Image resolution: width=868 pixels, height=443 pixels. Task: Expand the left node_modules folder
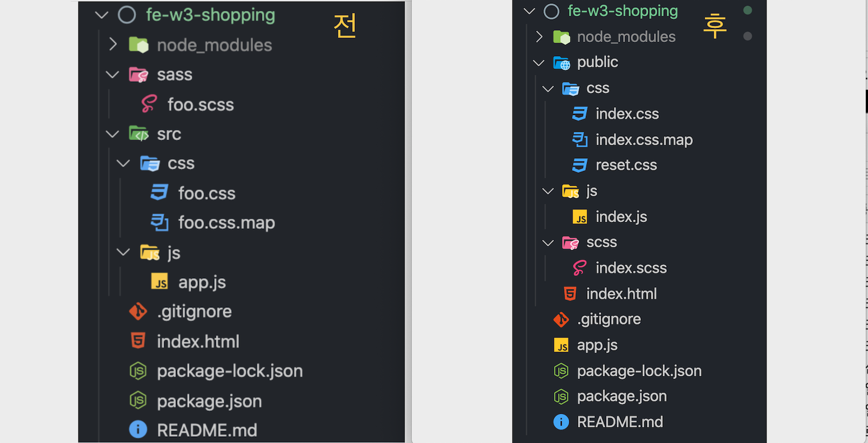click(113, 45)
